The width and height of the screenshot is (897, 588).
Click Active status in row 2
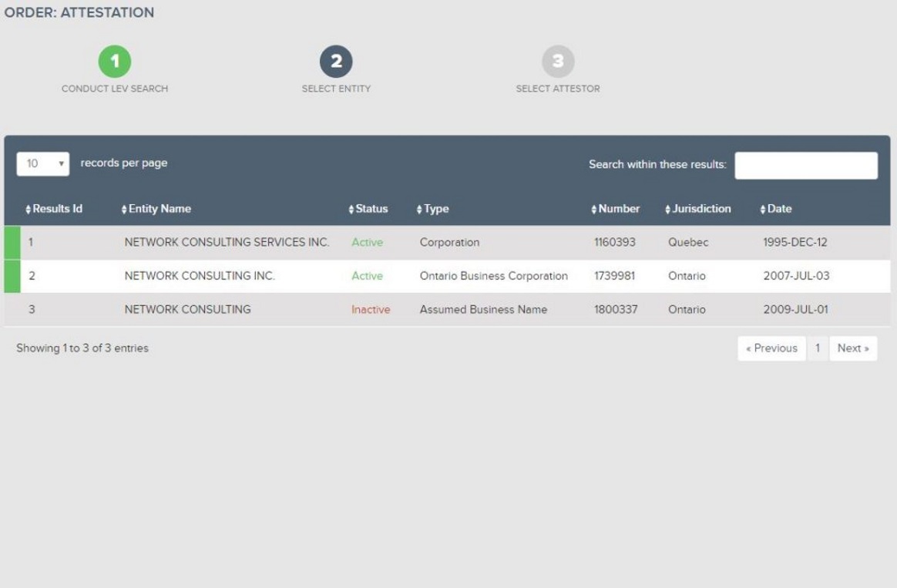[x=368, y=276]
